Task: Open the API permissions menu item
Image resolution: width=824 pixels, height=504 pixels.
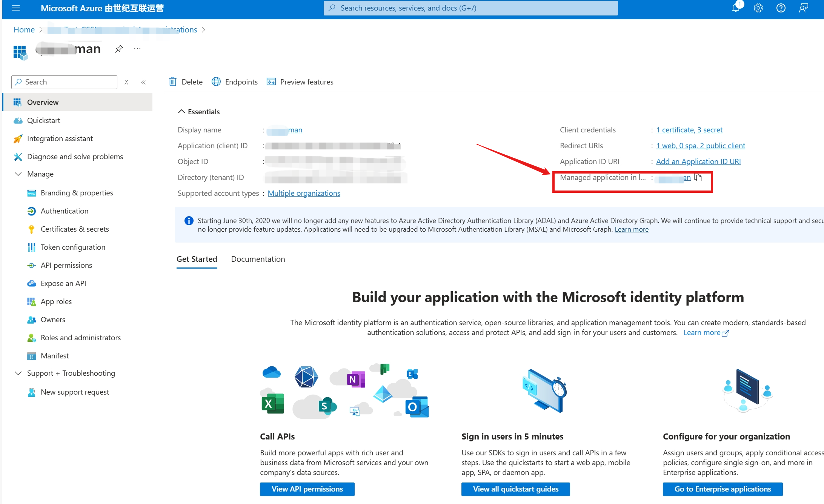Action: click(66, 265)
